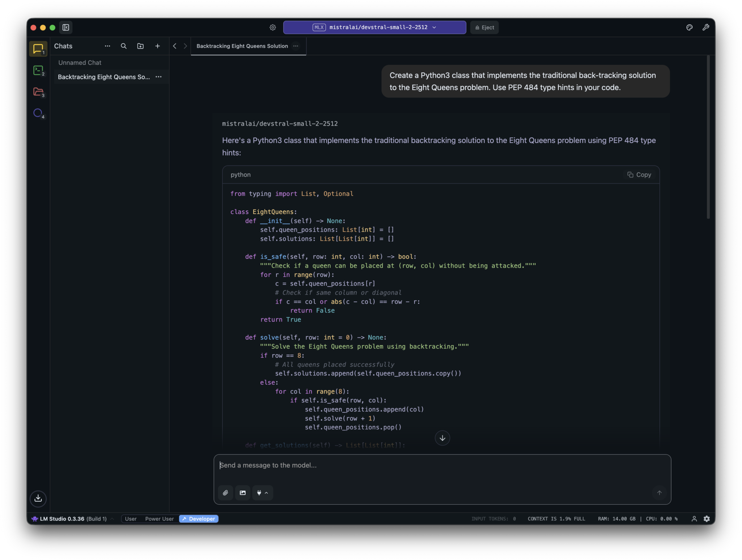Open the mistralai/devstral-small model dropdown

374,27
